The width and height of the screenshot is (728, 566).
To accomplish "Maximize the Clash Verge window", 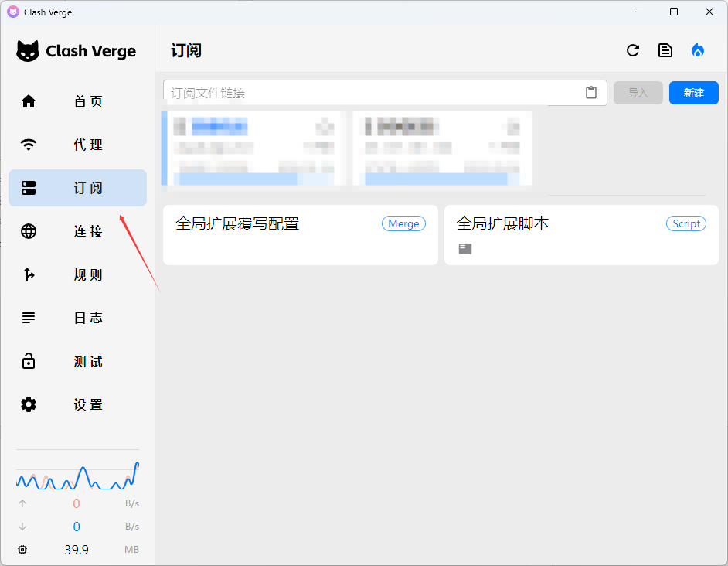I will (674, 12).
